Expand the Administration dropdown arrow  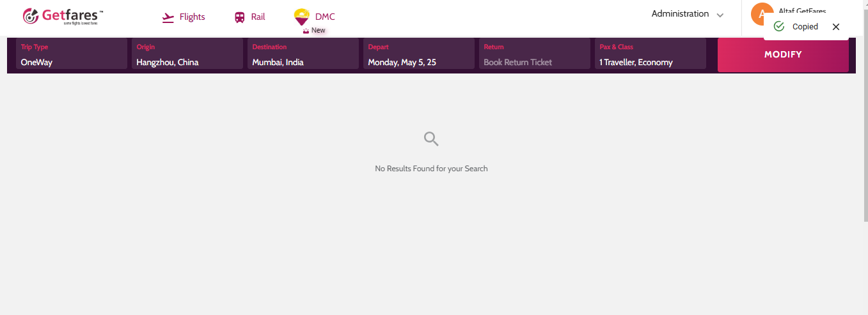point(720,15)
